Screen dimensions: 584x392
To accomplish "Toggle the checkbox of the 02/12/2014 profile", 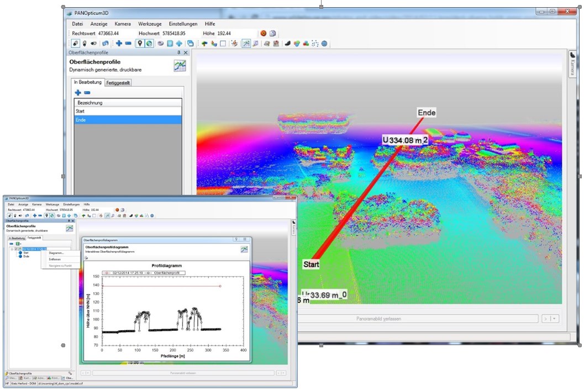I will (x=16, y=249).
